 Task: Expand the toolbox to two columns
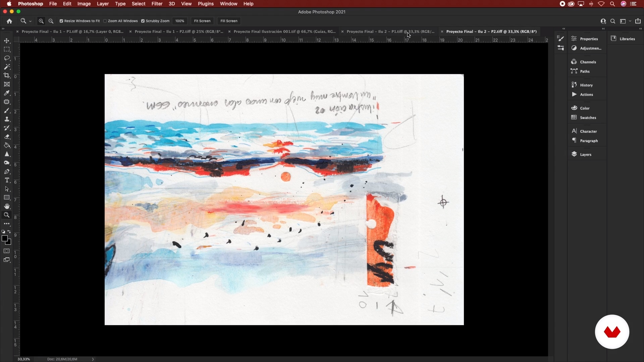point(3,29)
